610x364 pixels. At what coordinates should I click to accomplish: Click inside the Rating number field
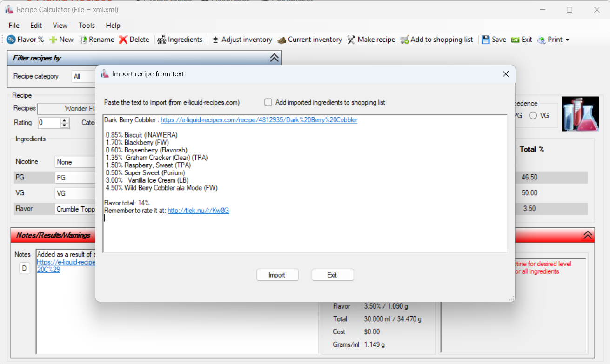click(49, 123)
